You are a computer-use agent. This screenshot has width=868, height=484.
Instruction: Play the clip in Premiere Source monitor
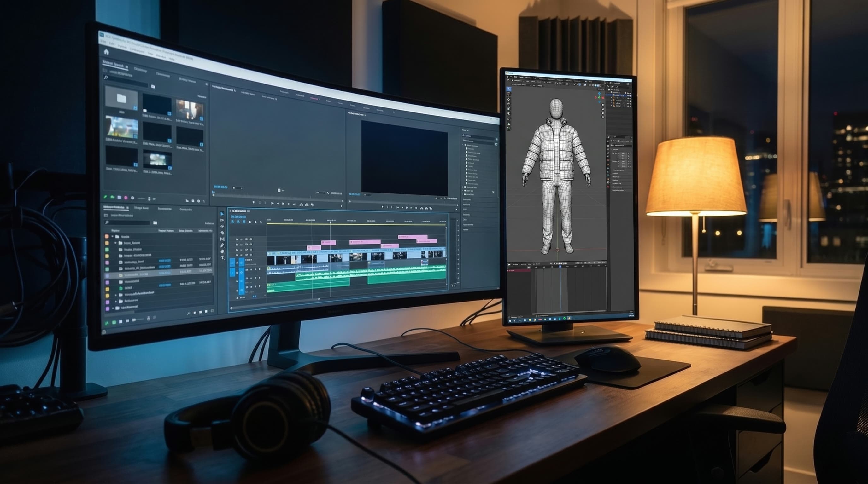[283, 204]
